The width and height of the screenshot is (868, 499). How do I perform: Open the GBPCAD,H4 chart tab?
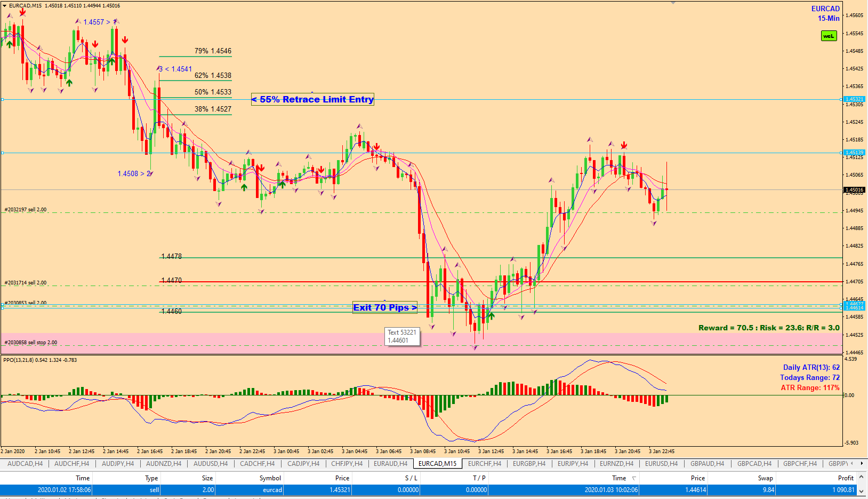(754, 464)
